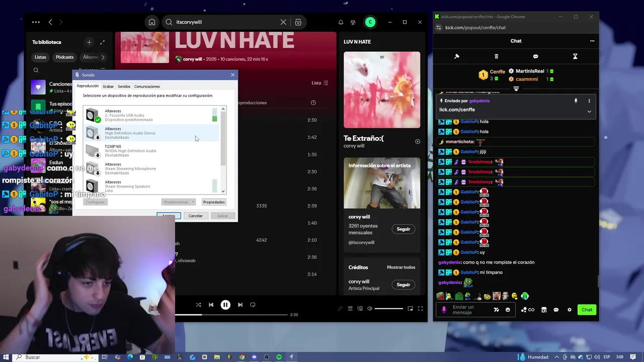Add Te Extraño:( to liked songs
Screen dimensions: 644x362
click(x=417, y=142)
